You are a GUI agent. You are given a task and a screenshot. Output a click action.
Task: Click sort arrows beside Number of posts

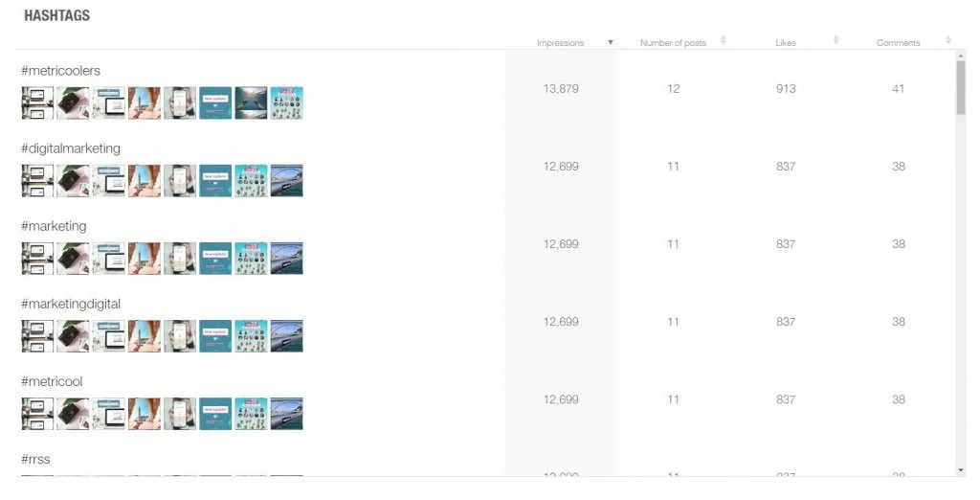tap(724, 40)
